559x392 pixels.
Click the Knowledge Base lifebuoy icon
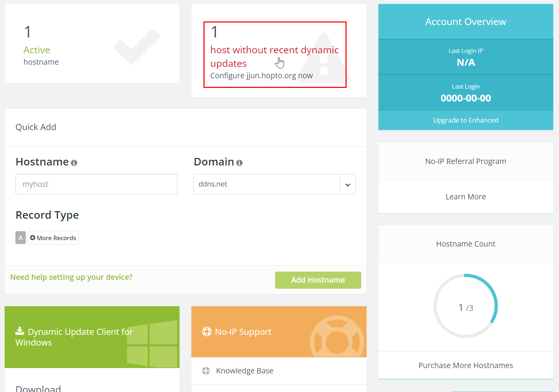click(206, 371)
